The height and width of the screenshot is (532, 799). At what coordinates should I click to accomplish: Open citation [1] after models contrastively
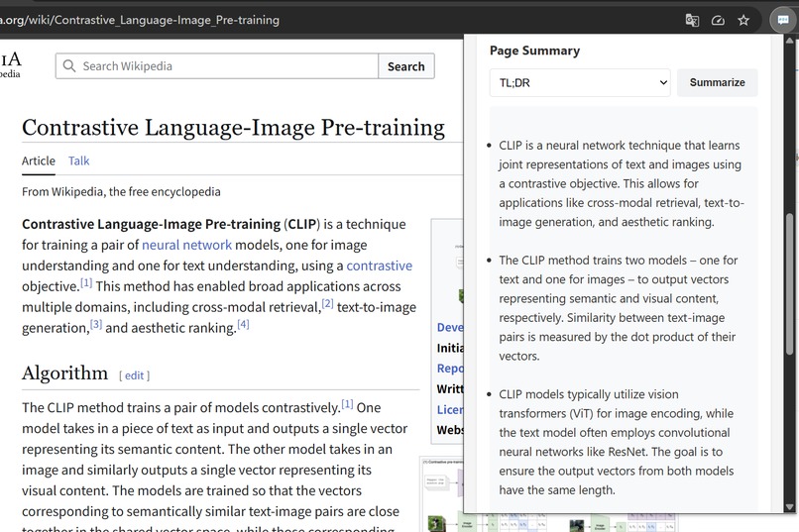[347, 404]
